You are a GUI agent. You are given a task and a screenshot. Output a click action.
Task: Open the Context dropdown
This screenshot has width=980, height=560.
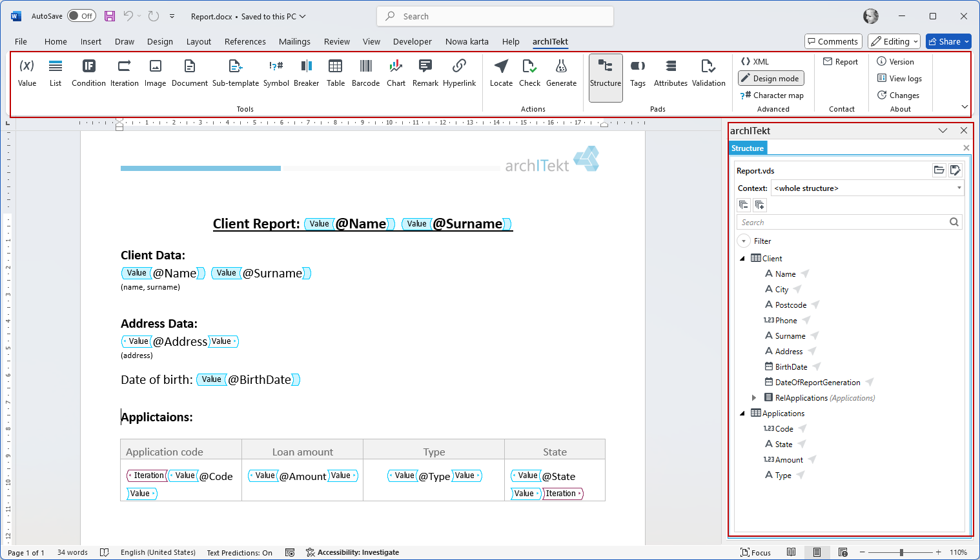click(x=868, y=188)
